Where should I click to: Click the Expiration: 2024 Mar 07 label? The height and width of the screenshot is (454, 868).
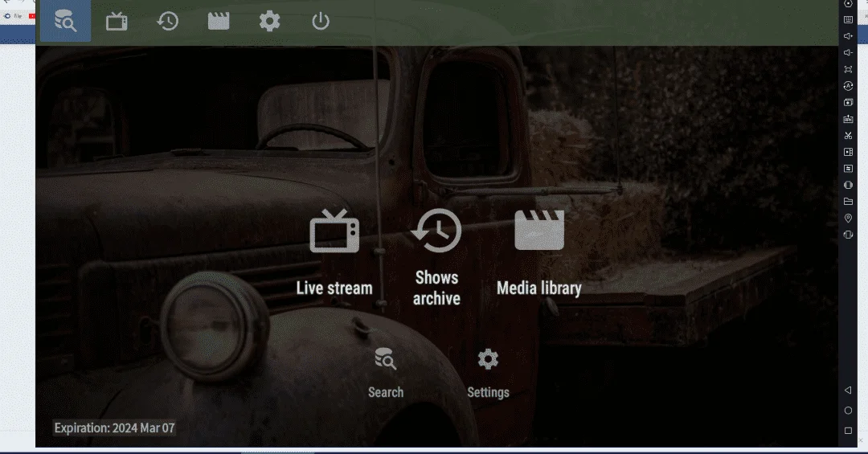click(115, 428)
